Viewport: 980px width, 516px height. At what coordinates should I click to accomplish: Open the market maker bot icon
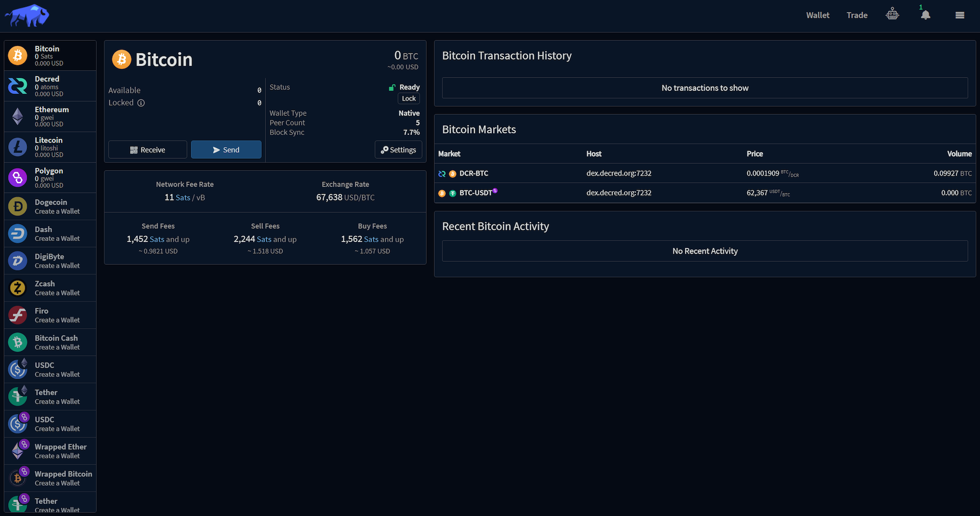892,14
